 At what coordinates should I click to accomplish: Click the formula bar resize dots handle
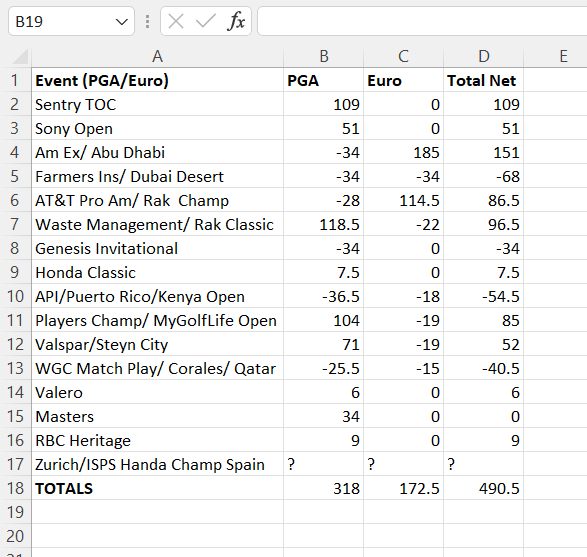[x=147, y=21]
